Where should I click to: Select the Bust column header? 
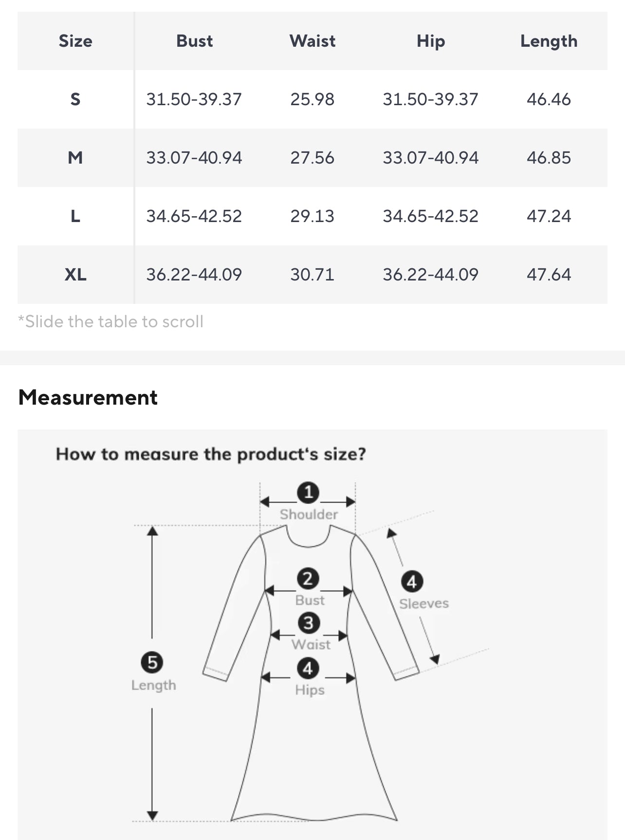tap(194, 41)
